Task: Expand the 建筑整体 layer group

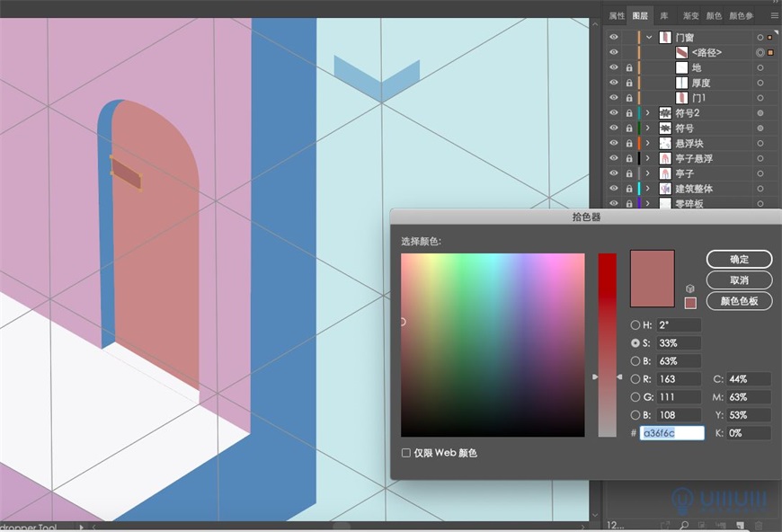Action: [646, 187]
